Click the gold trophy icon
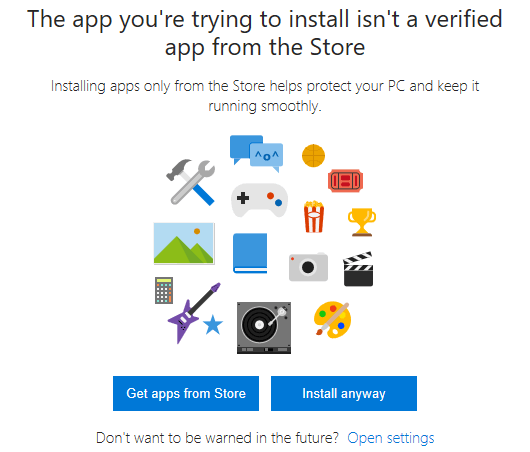 tap(362, 222)
